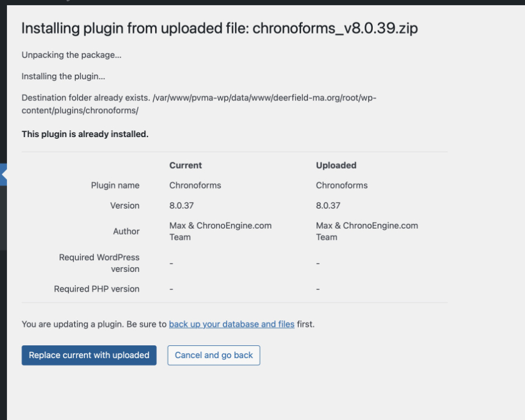Click the current version number 8.0.37
This screenshot has width=525, height=420.
click(x=181, y=205)
